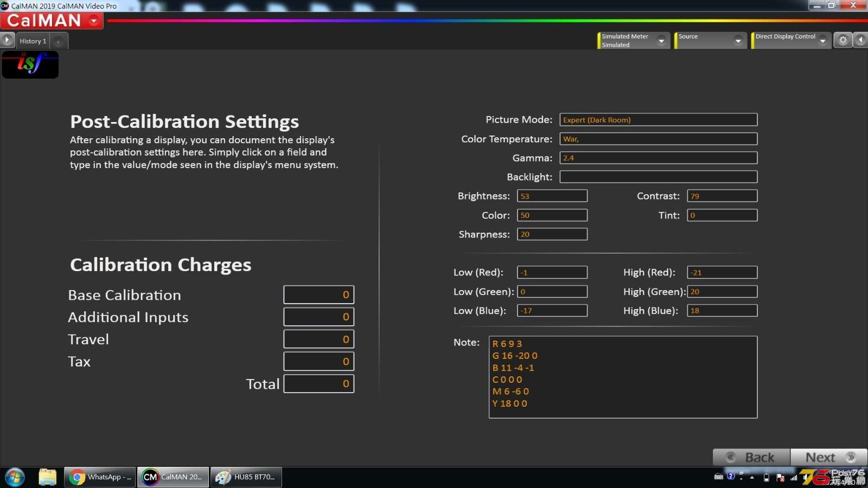
Task: Switch to CalMAN taskbar button
Action: (x=173, y=477)
